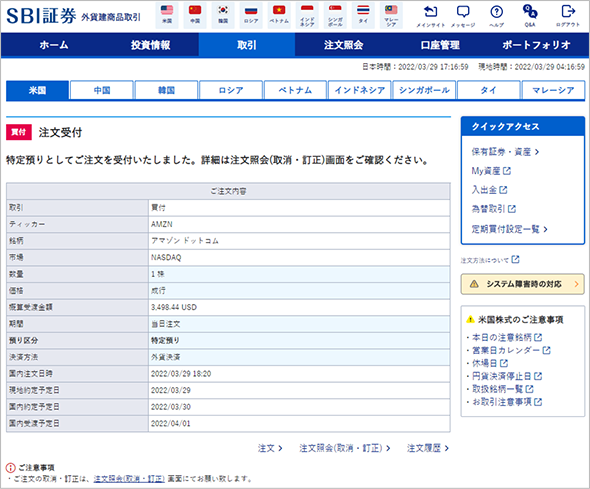Select the ロシア country tab
This screenshot has width=590, height=489.
[231, 90]
